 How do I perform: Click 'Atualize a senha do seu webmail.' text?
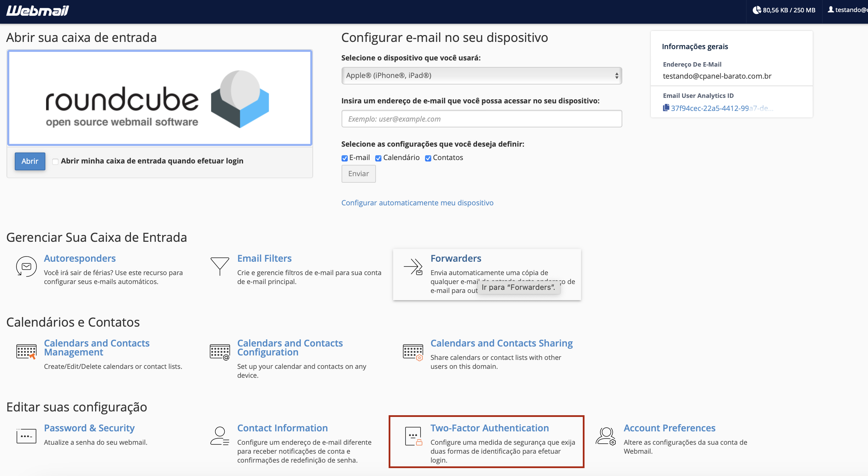point(96,442)
